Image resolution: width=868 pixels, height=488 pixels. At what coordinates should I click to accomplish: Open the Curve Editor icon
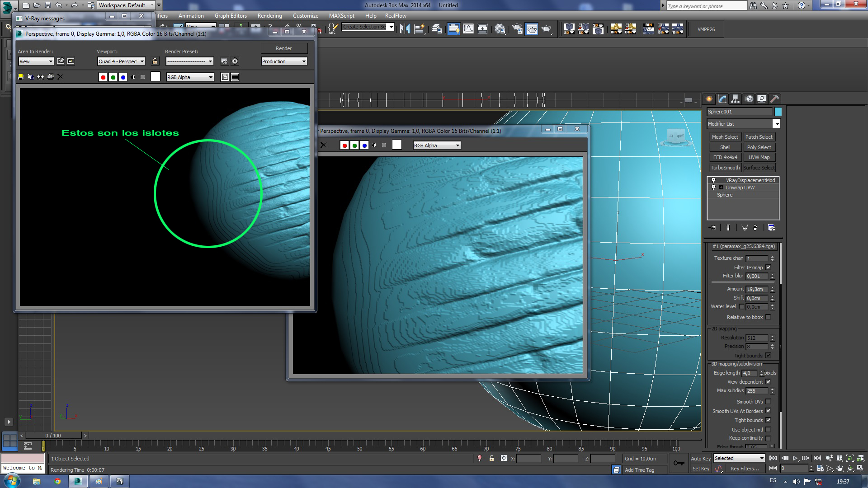(468, 29)
